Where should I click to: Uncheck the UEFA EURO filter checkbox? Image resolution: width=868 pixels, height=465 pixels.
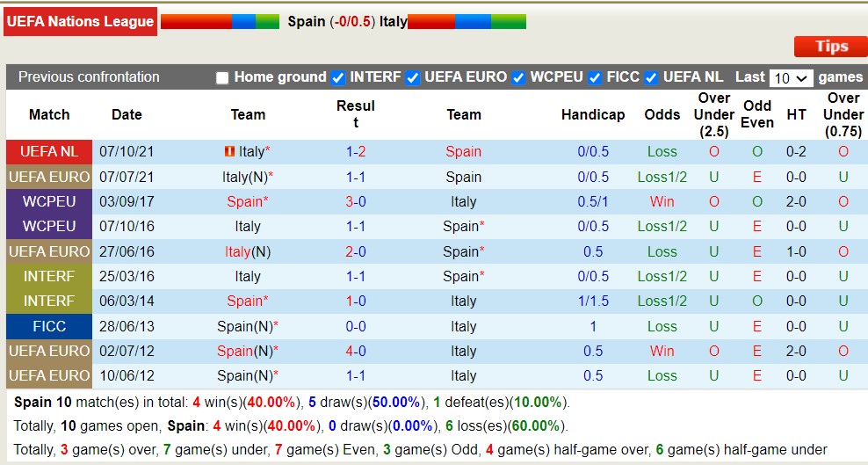coord(413,78)
